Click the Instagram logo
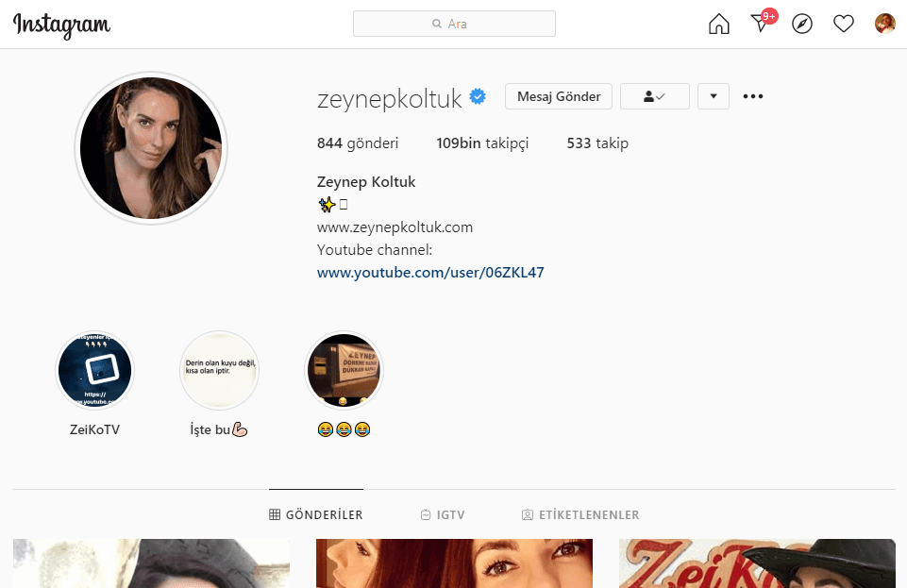 point(62,25)
